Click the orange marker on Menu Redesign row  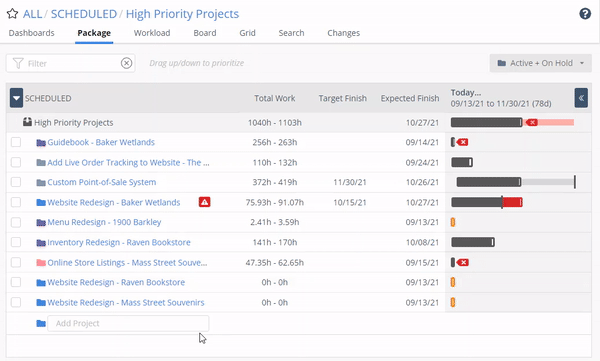point(453,222)
